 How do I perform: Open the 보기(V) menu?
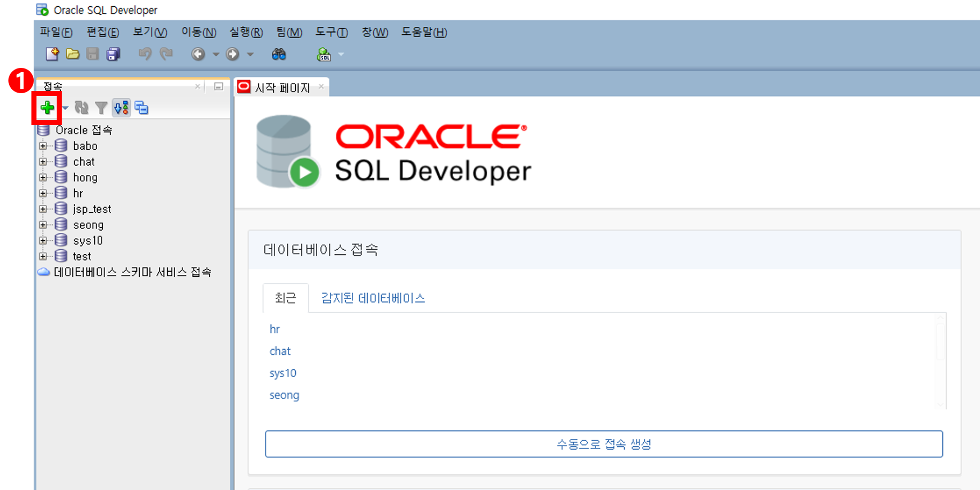tap(150, 32)
